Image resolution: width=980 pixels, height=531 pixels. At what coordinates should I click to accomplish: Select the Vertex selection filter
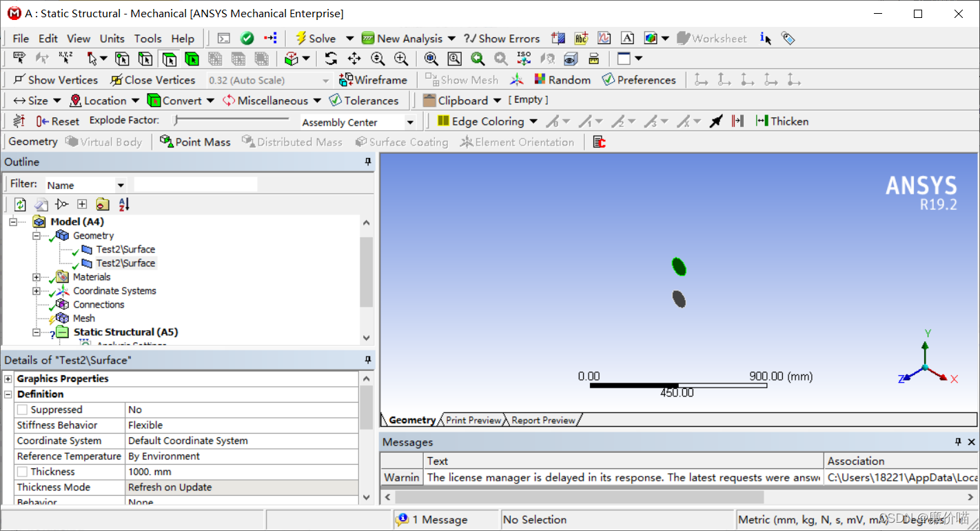point(122,59)
